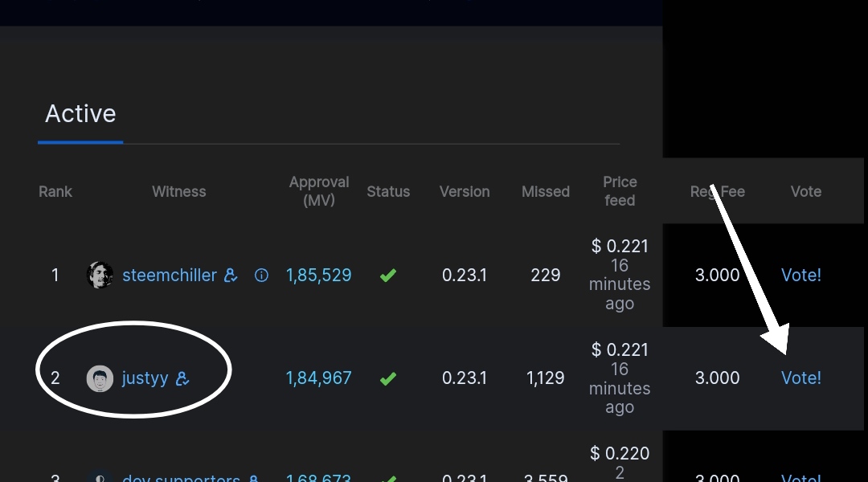
Task: Sort by Approval (MV) column header
Action: [319, 191]
